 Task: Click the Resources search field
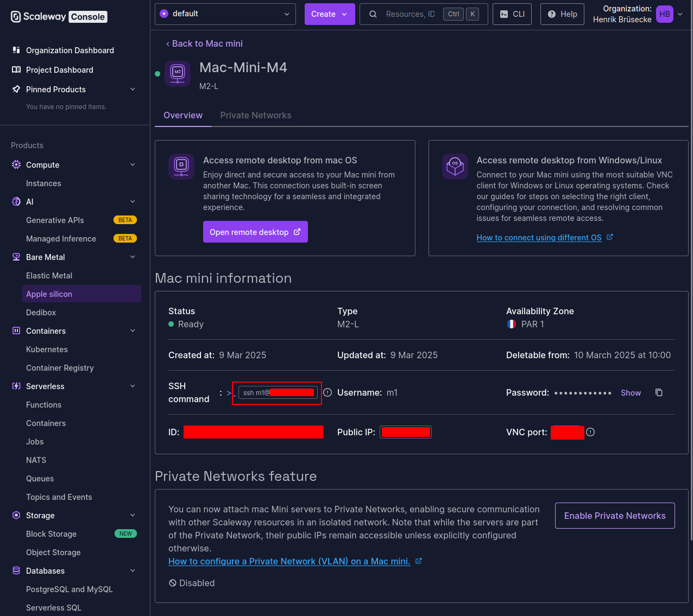[x=424, y=14]
